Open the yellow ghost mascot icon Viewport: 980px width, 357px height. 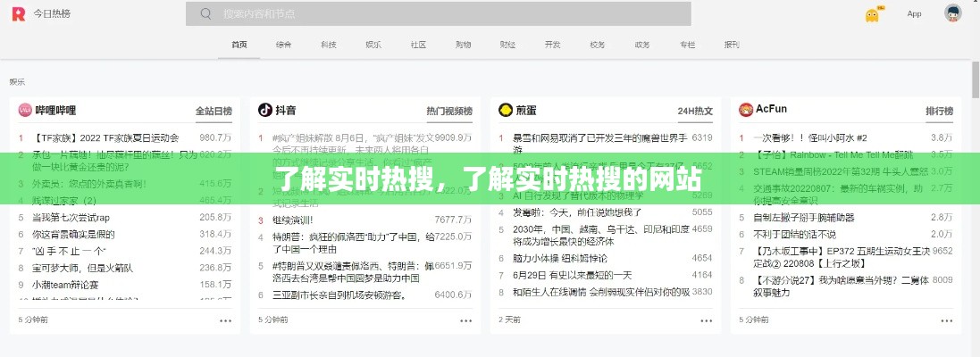pos(873,14)
